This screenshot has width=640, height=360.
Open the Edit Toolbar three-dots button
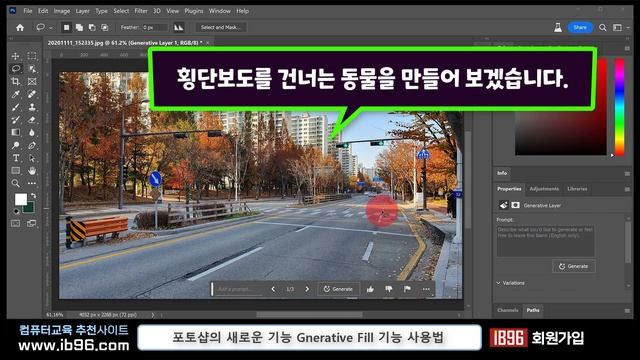coord(32,183)
